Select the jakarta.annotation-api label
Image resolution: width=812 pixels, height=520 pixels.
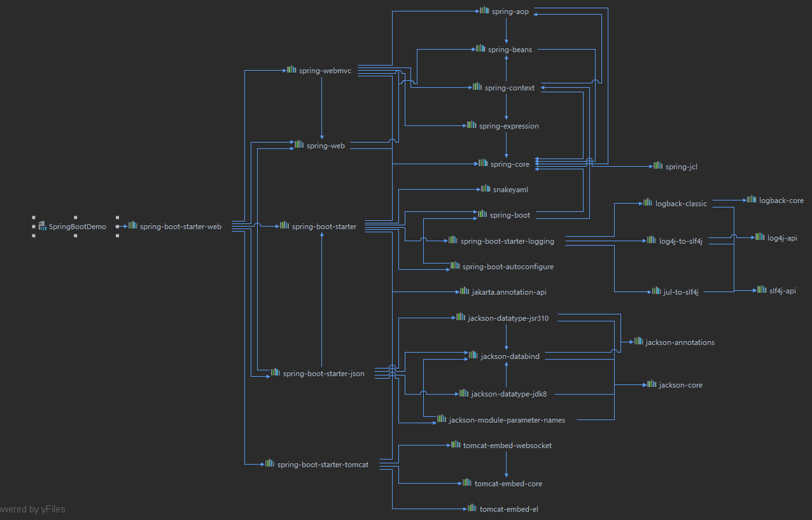[x=509, y=292]
